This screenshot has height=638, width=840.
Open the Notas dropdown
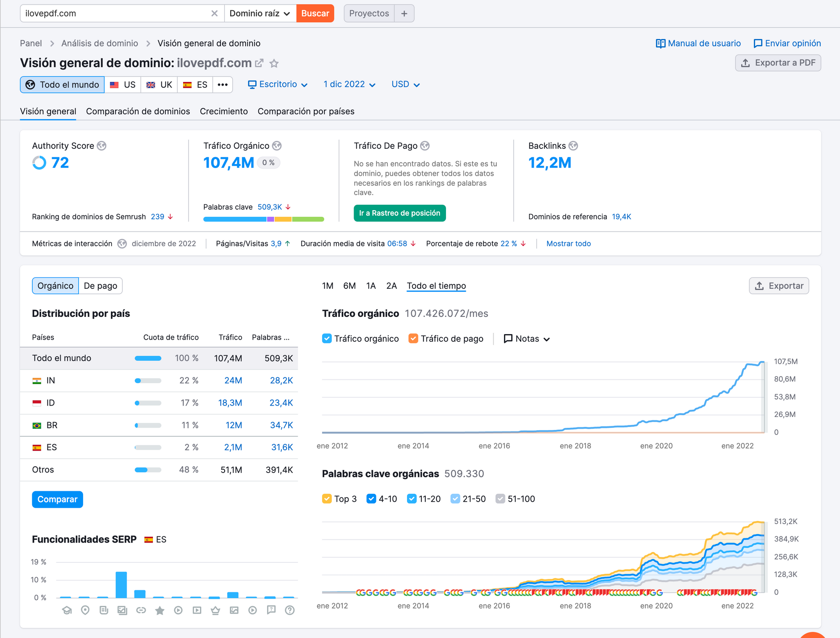(x=527, y=339)
